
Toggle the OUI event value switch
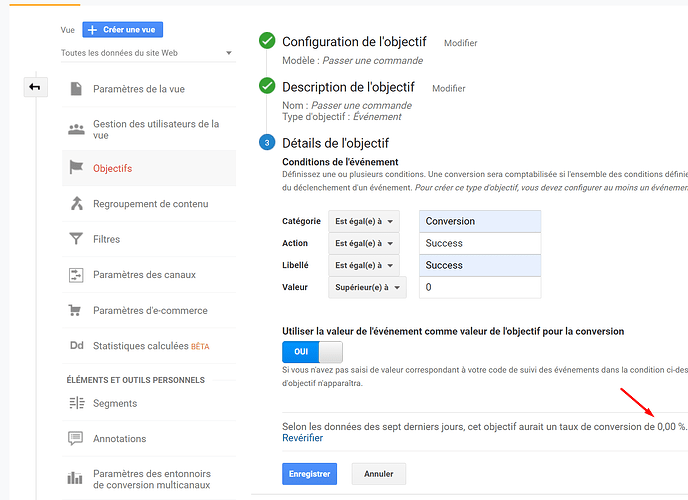tap(312, 352)
